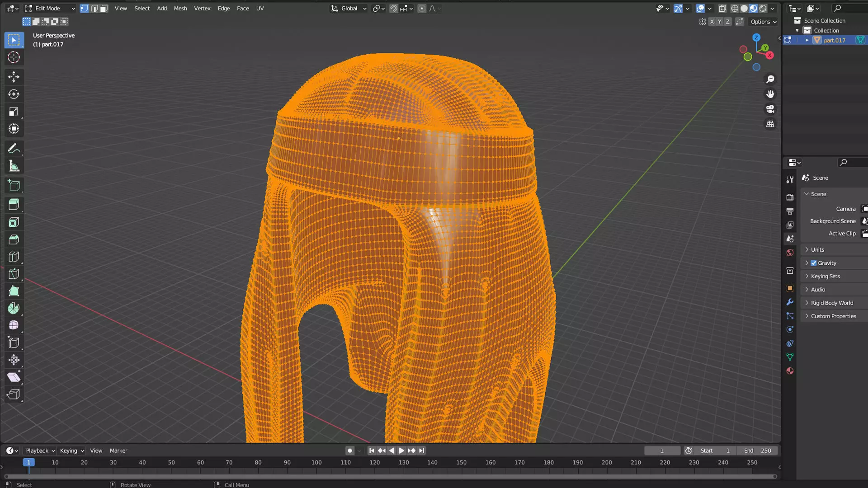Select the Shrink/Fatten tool
Image resolution: width=868 pixels, height=488 pixels.
14,360
